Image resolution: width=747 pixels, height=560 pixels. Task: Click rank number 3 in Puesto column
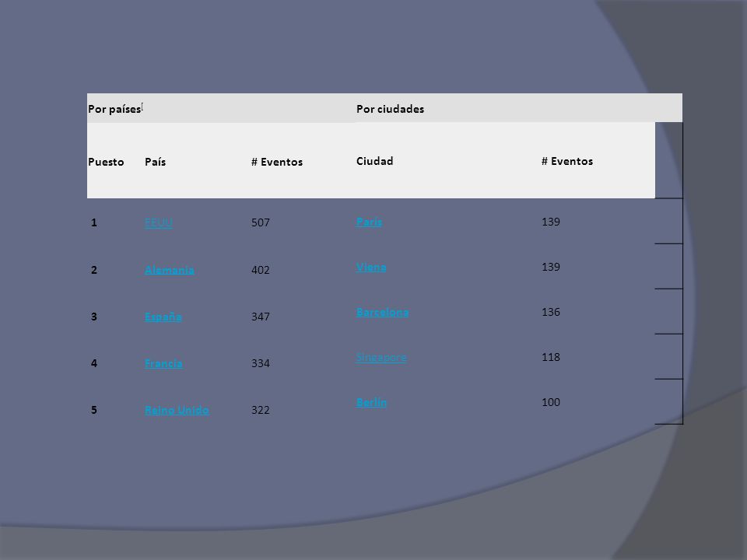(94, 317)
